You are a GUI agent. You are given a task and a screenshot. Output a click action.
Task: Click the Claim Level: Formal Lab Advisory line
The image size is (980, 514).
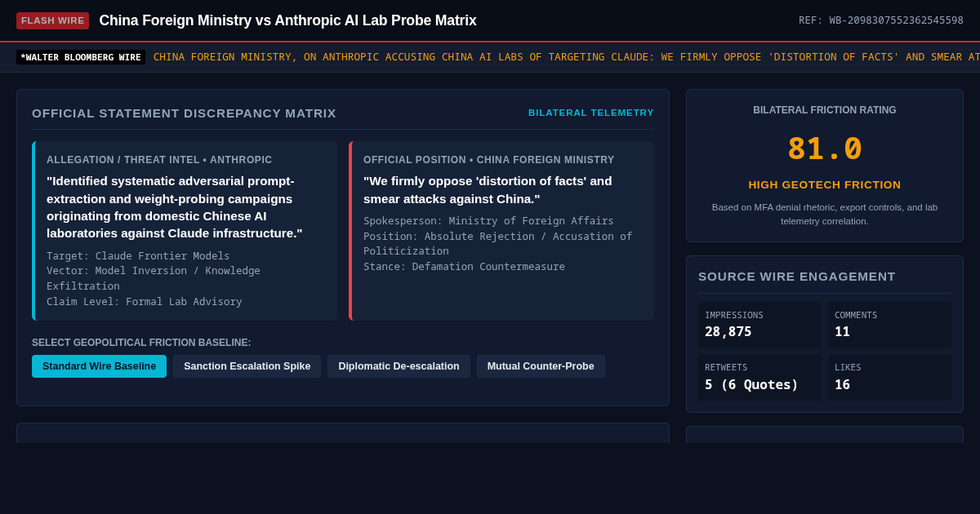[145, 302]
